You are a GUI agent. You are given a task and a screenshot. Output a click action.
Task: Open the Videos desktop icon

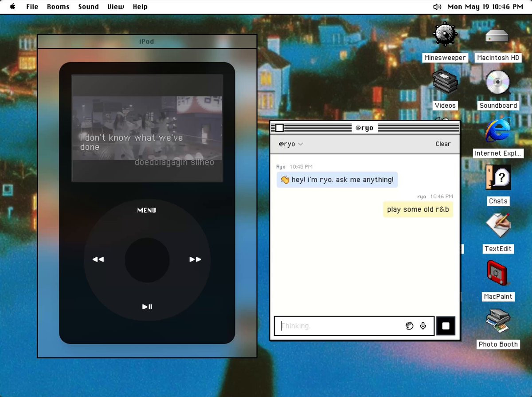pos(445,82)
